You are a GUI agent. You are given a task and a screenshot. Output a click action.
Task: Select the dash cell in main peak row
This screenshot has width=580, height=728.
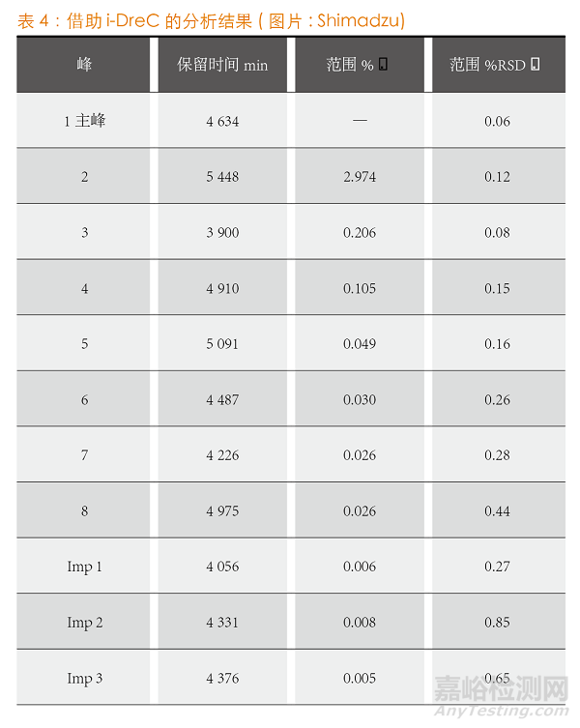point(360,121)
